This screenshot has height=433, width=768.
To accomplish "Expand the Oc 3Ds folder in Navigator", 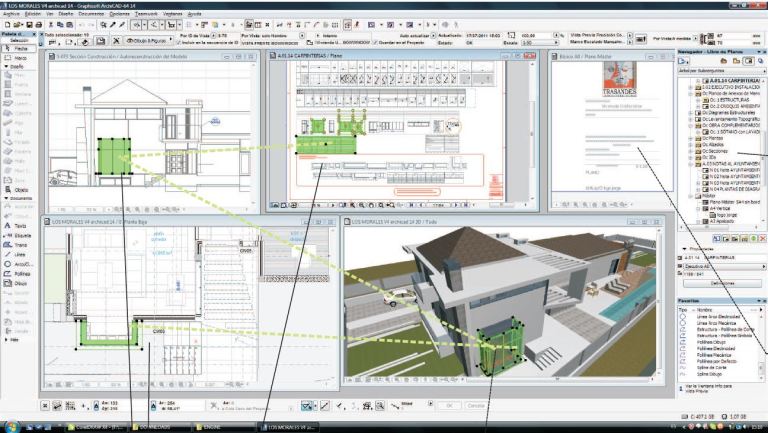I will [691, 158].
